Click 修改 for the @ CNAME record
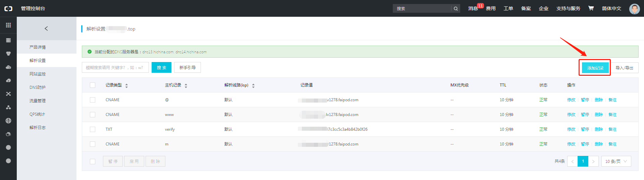The width and height of the screenshot is (644, 180). pos(571,100)
